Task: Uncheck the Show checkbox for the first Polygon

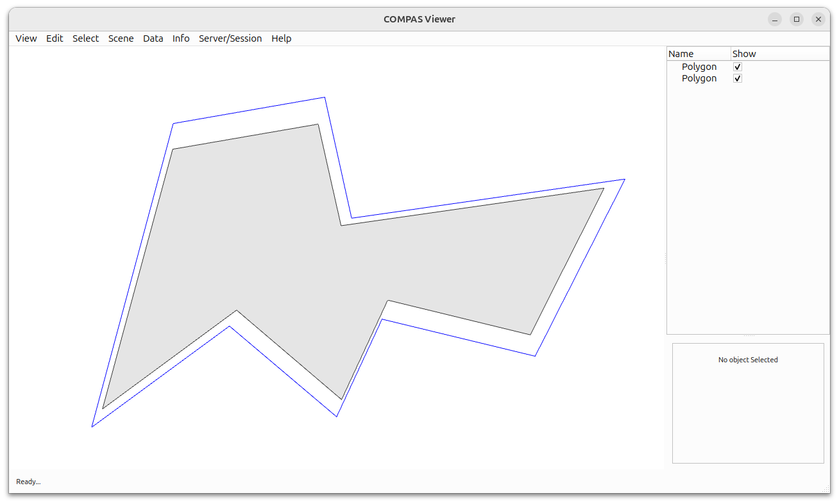Action: pyautogui.click(x=737, y=66)
